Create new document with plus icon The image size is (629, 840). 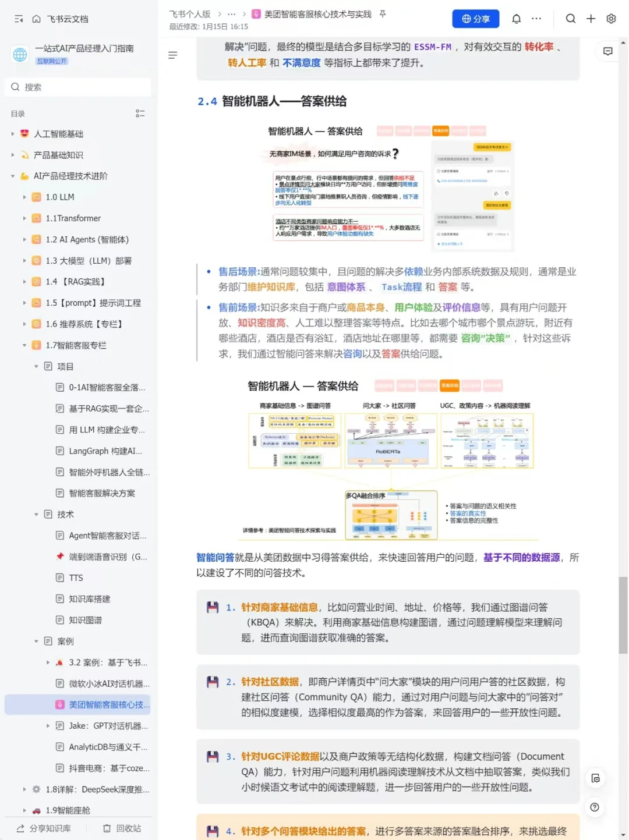591,19
